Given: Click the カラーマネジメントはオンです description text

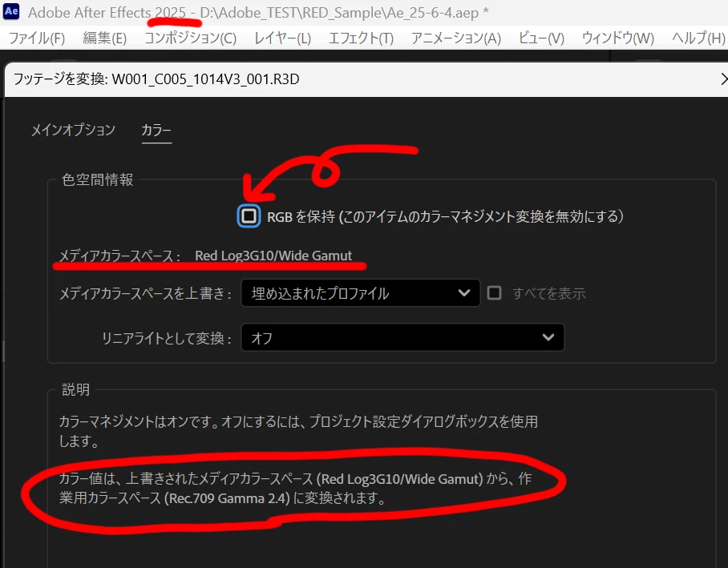Looking at the screenshot, I should 298,431.
